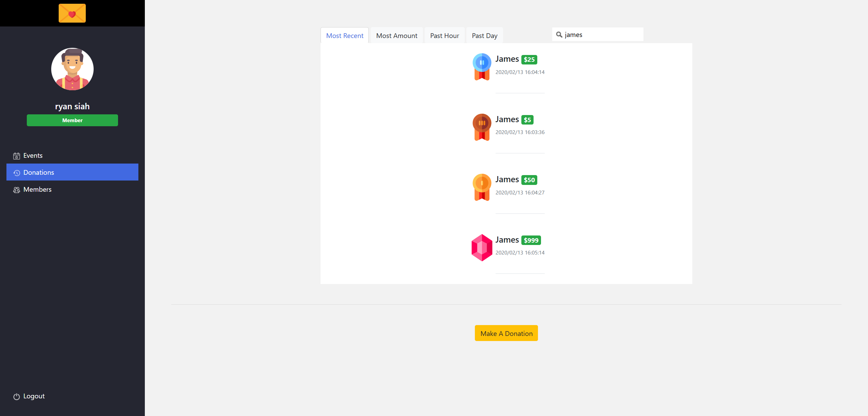Open Members page from sidebar
The height and width of the screenshot is (416, 868).
point(37,190)
